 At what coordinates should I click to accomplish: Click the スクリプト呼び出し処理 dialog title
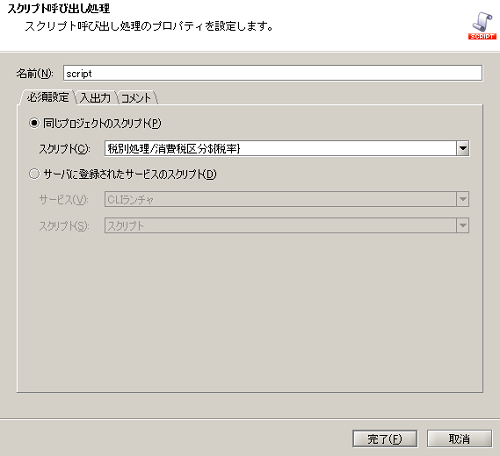(x=59, y=9)
